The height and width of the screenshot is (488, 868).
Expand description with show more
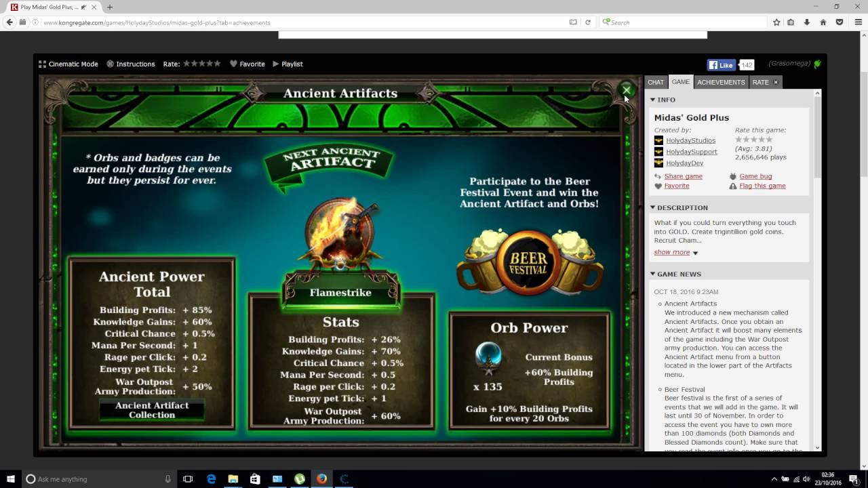tap(672, 252)
